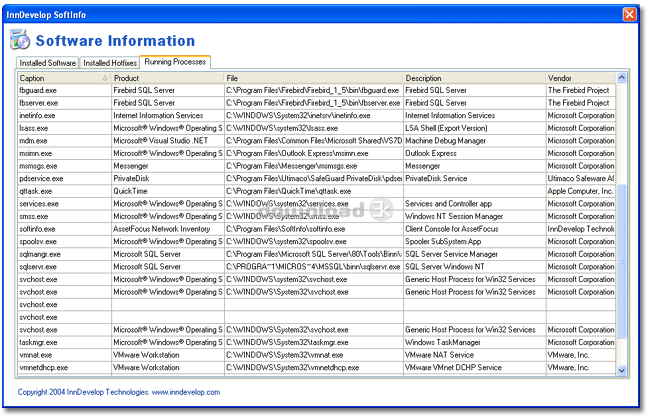Image resolution: width=652 pixels, height=419 pixels.
Task: Click Apple Computer, Inc. vendor cell
Action: pos(580,191)
